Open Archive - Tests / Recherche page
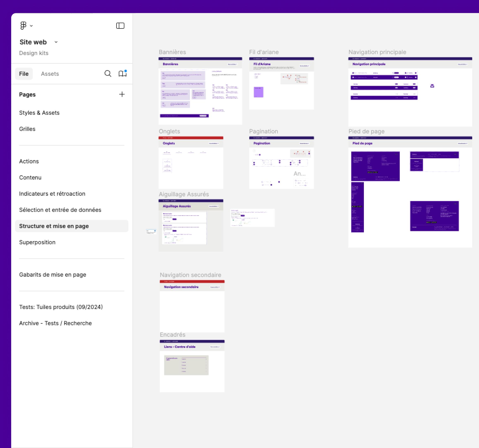 56,323
